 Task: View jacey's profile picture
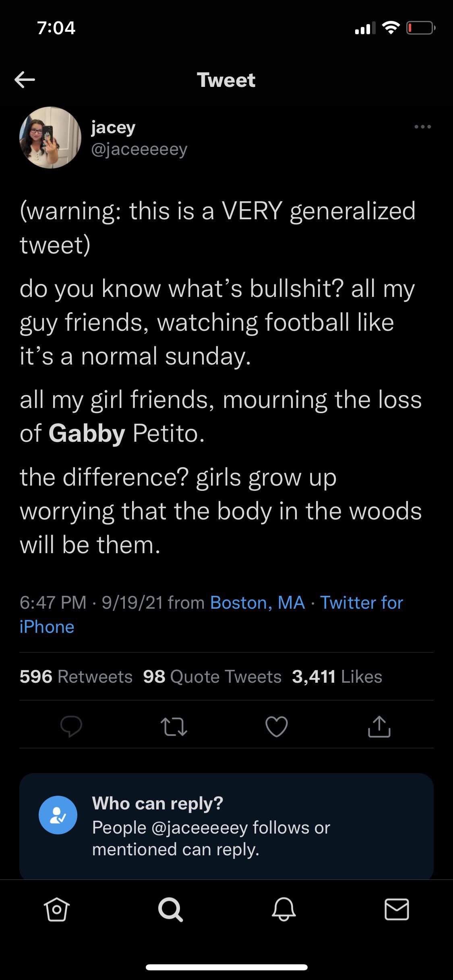[x=50, y=138]
